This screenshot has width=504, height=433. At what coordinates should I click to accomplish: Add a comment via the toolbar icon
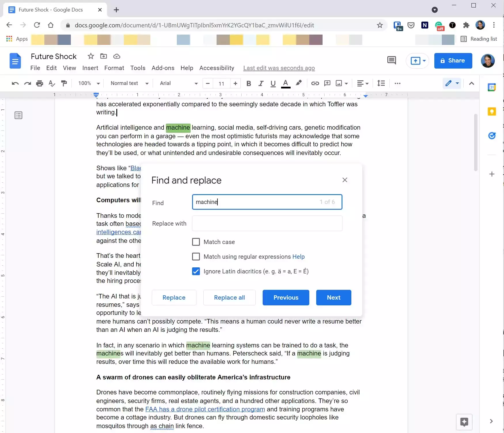point(327,84)
